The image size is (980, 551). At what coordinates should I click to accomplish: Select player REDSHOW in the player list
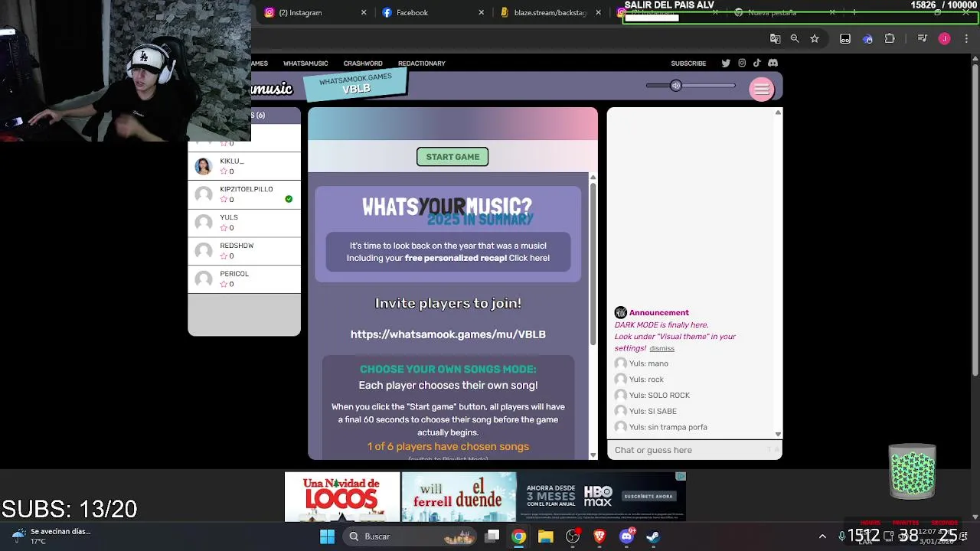(x=244, y=251)
